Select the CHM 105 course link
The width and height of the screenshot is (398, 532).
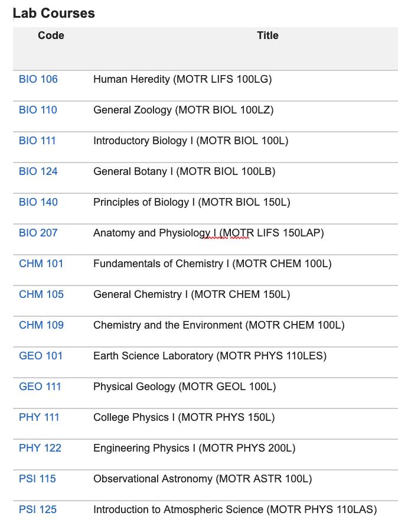pos(41,294)
